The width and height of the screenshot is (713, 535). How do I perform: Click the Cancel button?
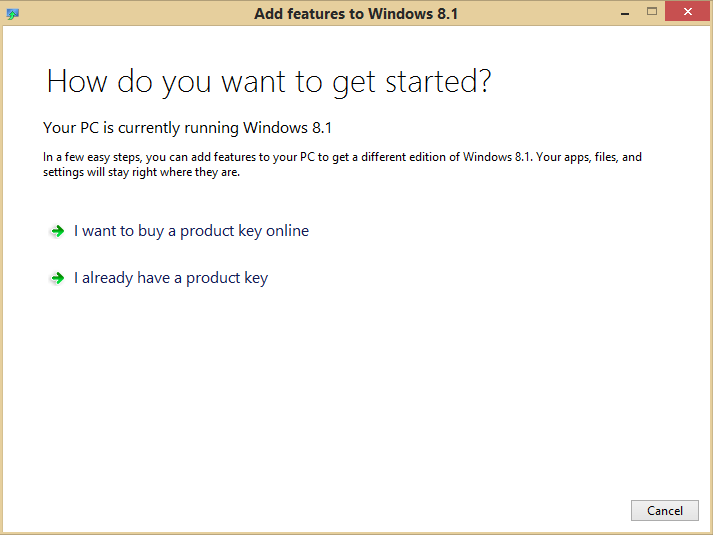click(664, 510)
